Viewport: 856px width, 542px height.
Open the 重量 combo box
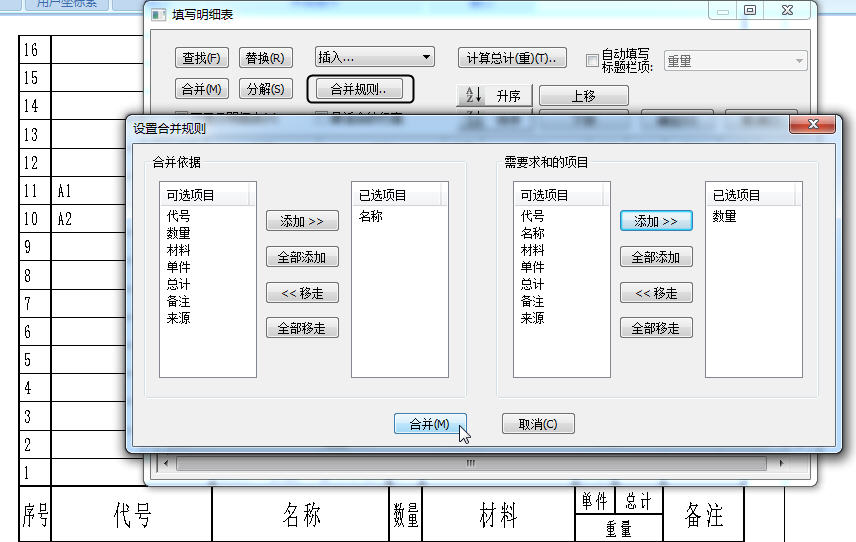pyautogui.click(x=735, y=61)
